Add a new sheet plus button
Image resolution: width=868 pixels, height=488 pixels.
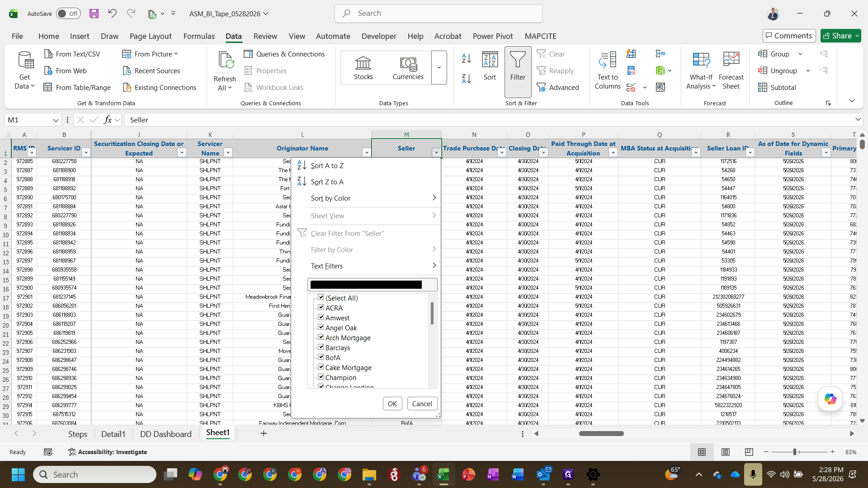[x=264, y=433]
